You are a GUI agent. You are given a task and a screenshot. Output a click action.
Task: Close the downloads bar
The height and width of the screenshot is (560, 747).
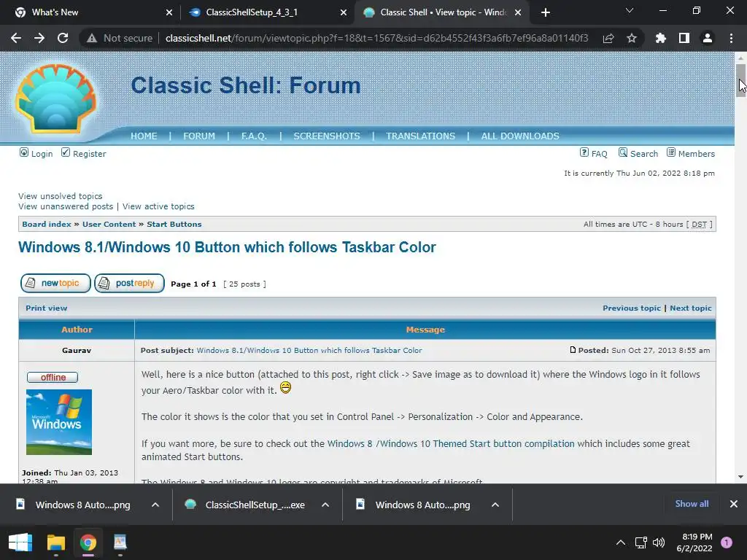point(734,504)
